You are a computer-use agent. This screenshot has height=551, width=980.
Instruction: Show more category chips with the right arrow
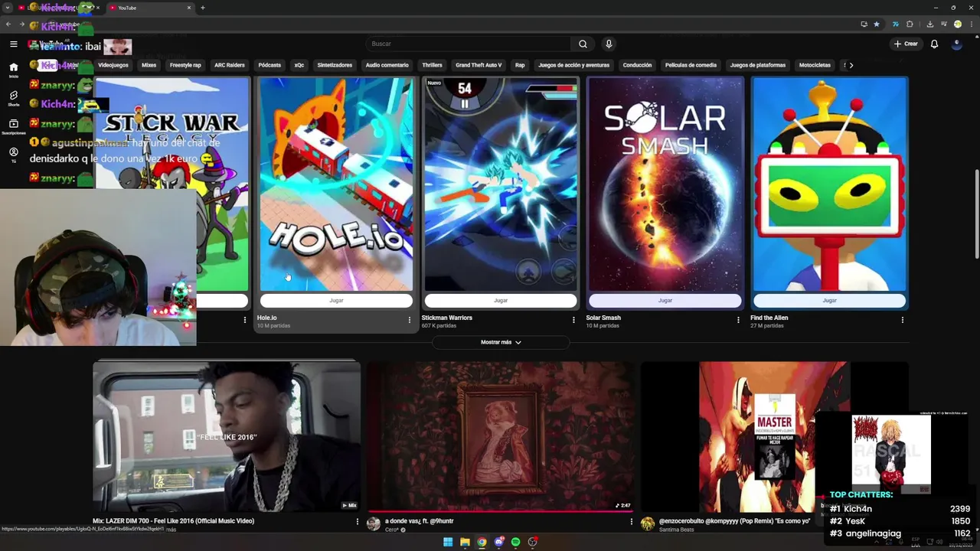(851, 65)
